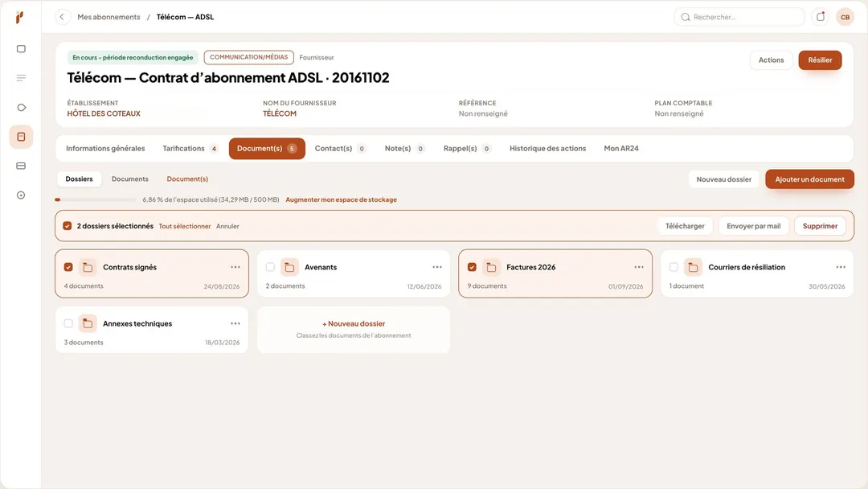The height and width of the screenshot is (489, 868).
Task: Click Télécharger for selected folders
Action: tap(685, 226)
